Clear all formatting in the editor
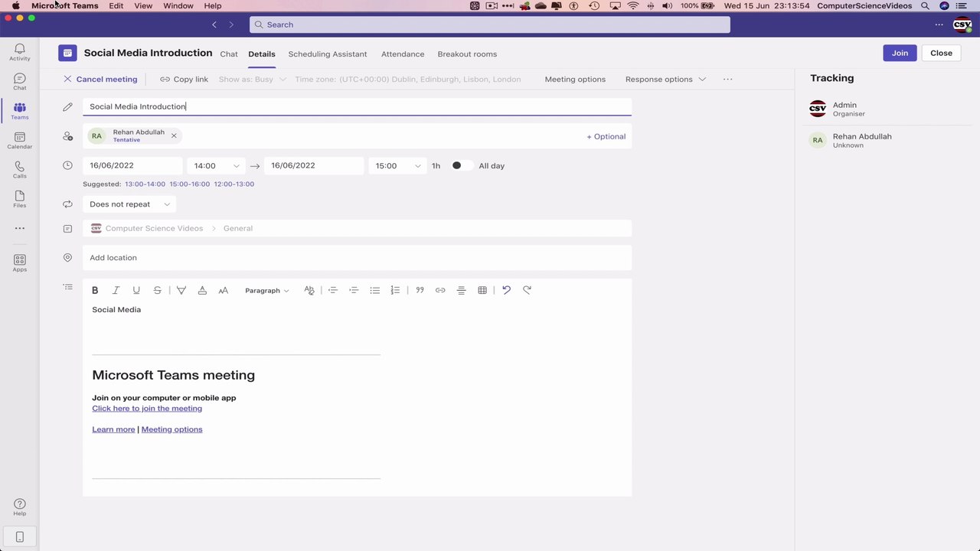This screenshot has width=980, height=551. coord(309,290)
